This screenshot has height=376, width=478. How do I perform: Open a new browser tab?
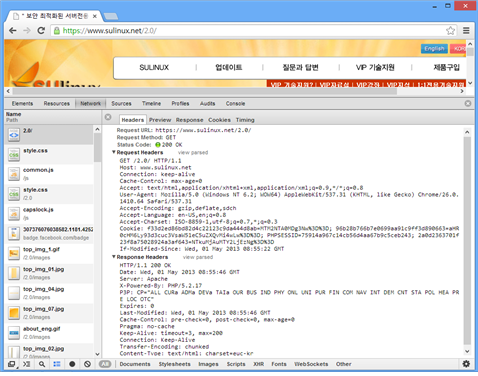coord(111,16)
